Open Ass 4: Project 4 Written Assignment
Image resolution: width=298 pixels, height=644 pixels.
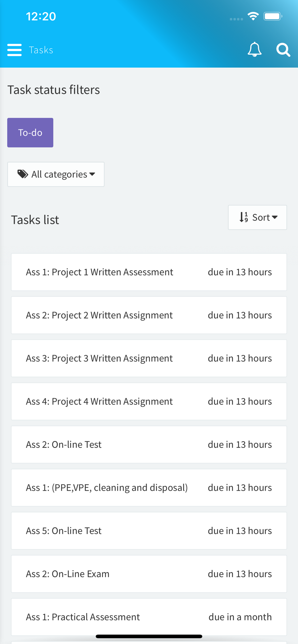click(149, 402)
